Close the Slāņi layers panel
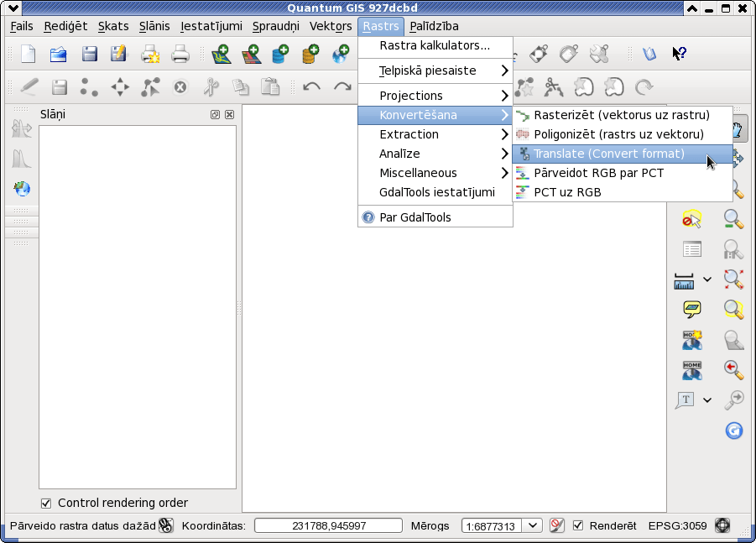 tap(230, 114)
